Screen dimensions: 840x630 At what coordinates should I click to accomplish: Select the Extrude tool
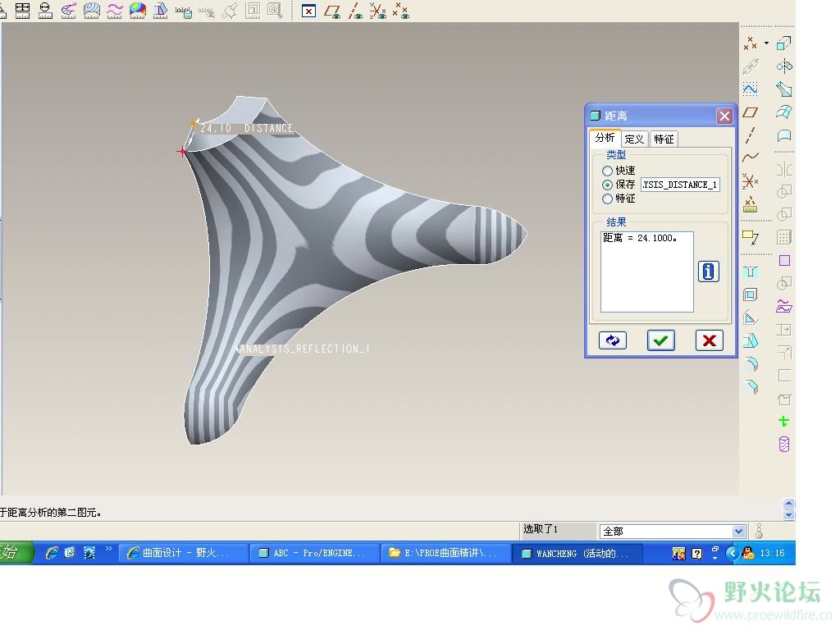(x=784, y=43)
